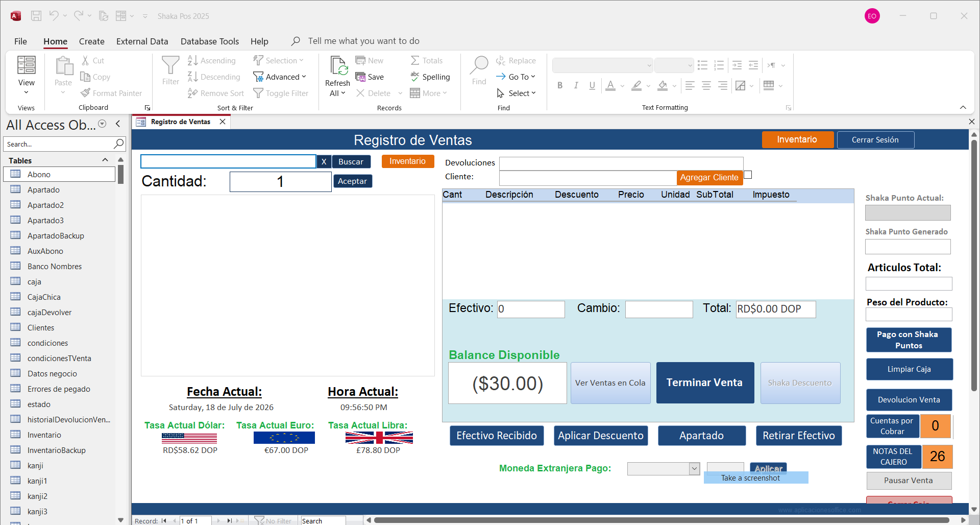The height and width of the screenshot is (525, 980).
Task: Sort Descending in ribbon
Action: point(214,77)
